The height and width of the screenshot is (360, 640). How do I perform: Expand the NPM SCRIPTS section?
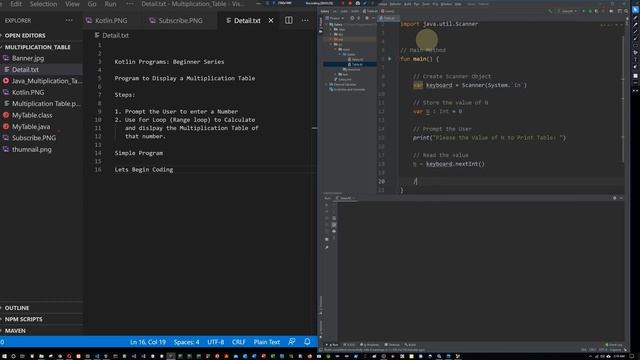click(x=24, y=319)
